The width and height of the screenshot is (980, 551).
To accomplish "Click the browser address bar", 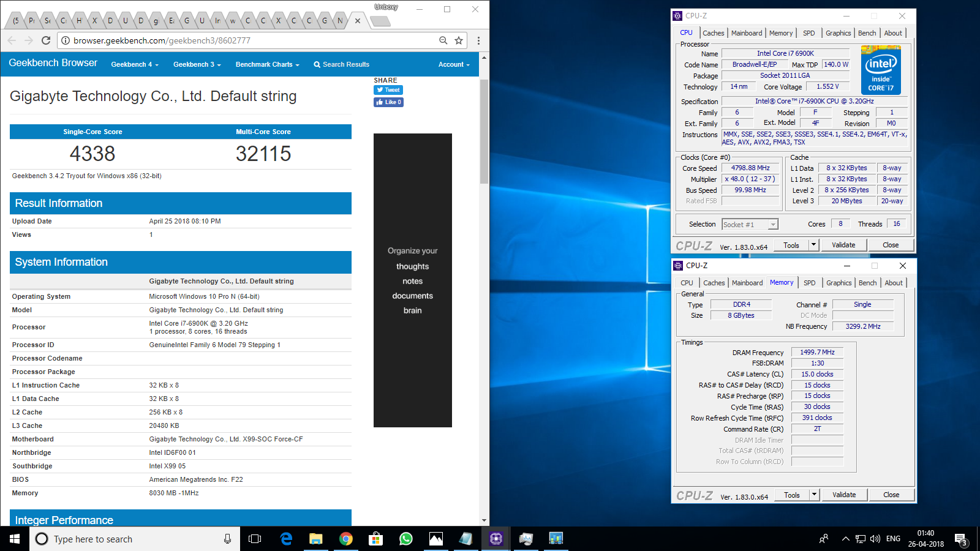I will [251, 40].
